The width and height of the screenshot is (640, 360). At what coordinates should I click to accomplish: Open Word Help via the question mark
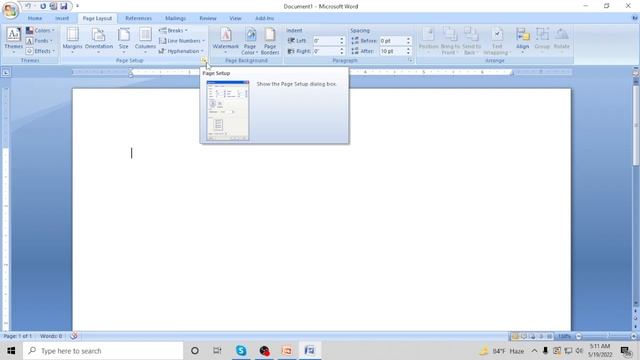click(634, 18)
